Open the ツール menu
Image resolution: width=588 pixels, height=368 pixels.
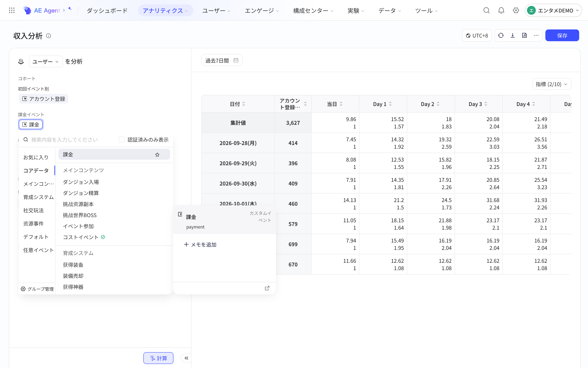426,10
